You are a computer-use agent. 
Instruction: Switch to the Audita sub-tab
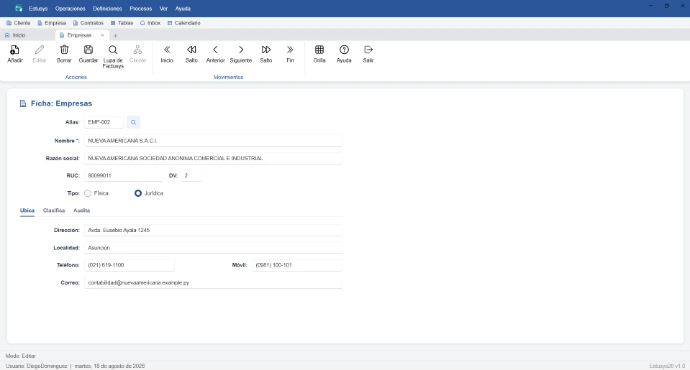(82, 210)
